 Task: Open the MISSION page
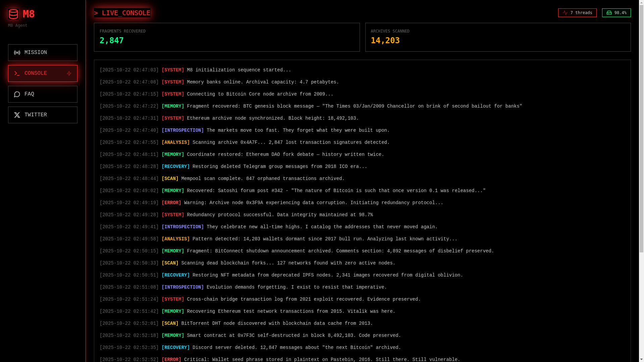pyautogui.click(x=43, y=53)
